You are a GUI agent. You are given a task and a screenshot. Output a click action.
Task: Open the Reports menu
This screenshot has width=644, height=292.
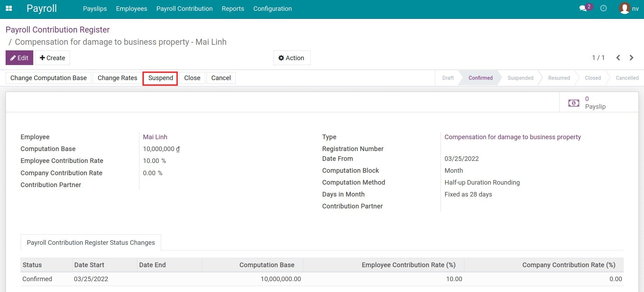[233, 9]
